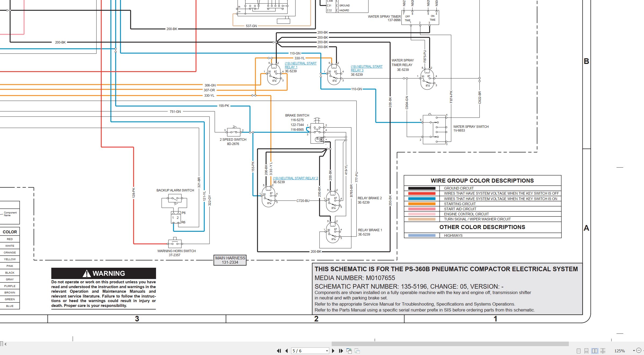Click the warning horn switch symbol
Image resolution: width=644 pixels, height=355 pixels.
tap(175, 243)
